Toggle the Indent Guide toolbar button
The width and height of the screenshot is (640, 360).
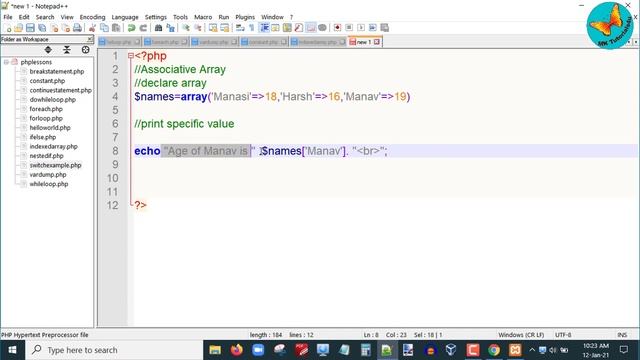coord(264,28)
